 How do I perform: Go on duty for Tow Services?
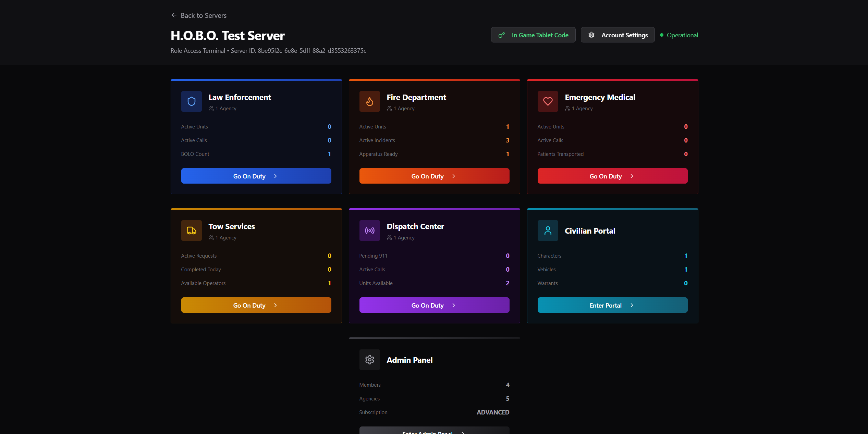[x=256, y=305]
